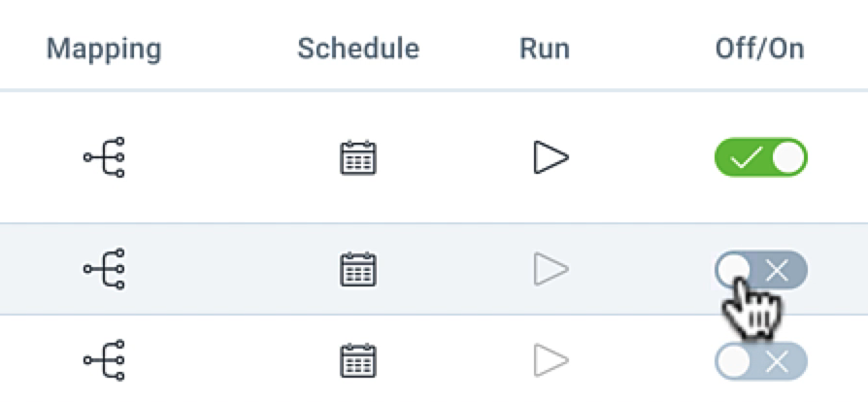Open the mapping tree icon in the first row
Image resolution: width=868 pixels, height=402 pixels.
pos(105,157)
